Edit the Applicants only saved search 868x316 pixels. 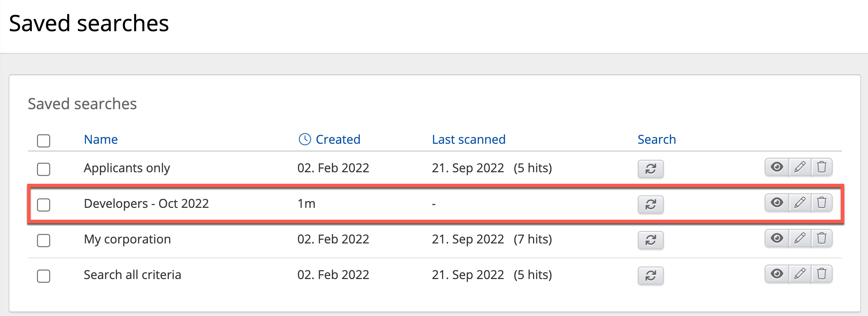pyautogui.click(x=800, y=167)
